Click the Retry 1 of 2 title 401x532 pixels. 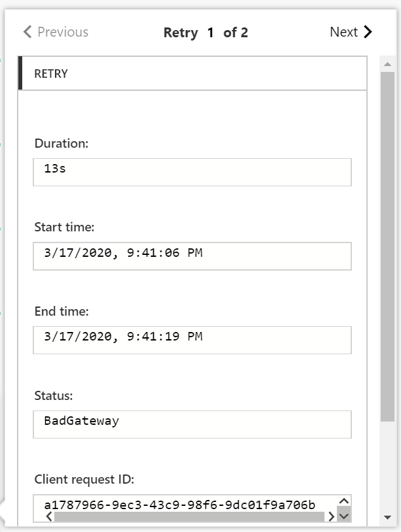pos(204,32)
